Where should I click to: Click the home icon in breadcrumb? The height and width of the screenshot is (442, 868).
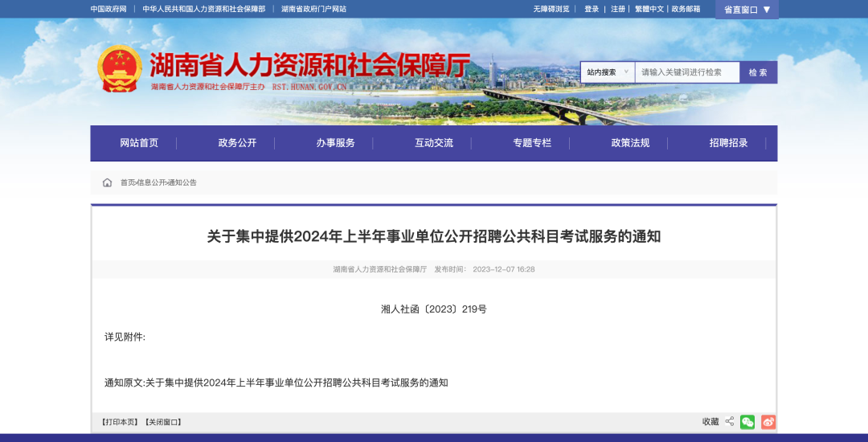coord(107,182)
